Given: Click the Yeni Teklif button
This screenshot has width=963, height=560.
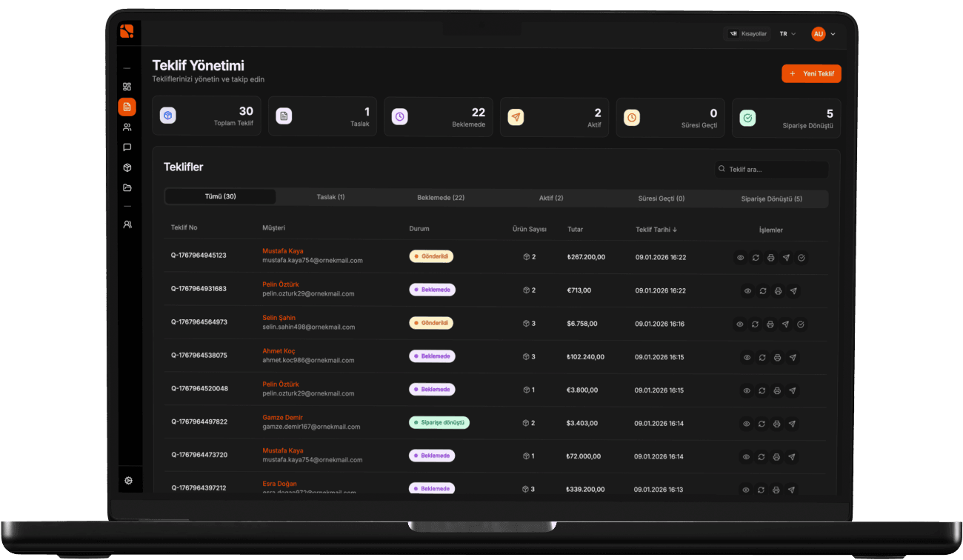Looking at the screenshot, I should tap(811, 73).
